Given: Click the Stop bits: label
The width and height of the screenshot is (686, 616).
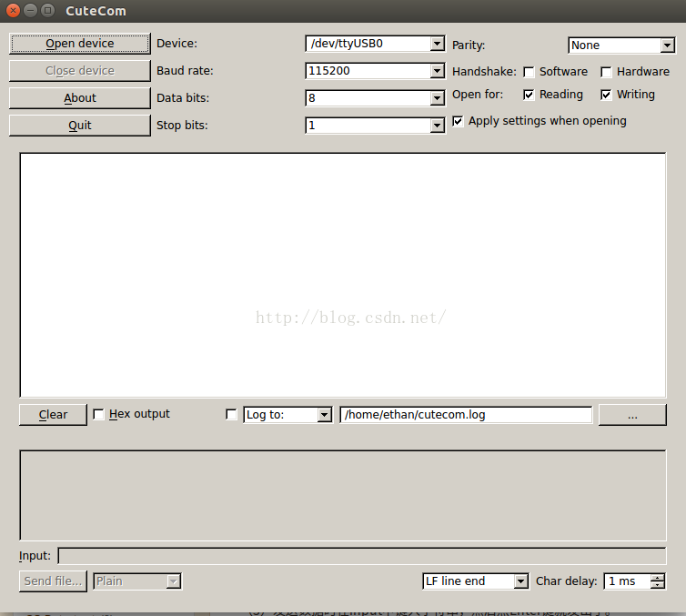Looking at the screenshot, I should [182, 126].
